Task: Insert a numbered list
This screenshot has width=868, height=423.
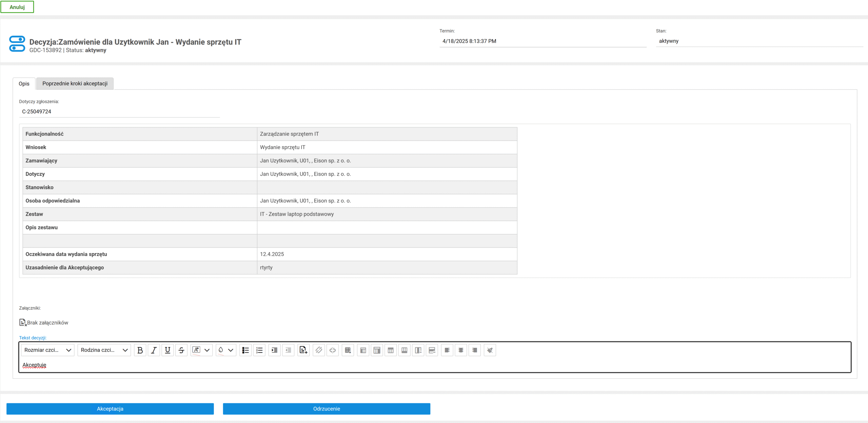Action: [x=259, y=350]
